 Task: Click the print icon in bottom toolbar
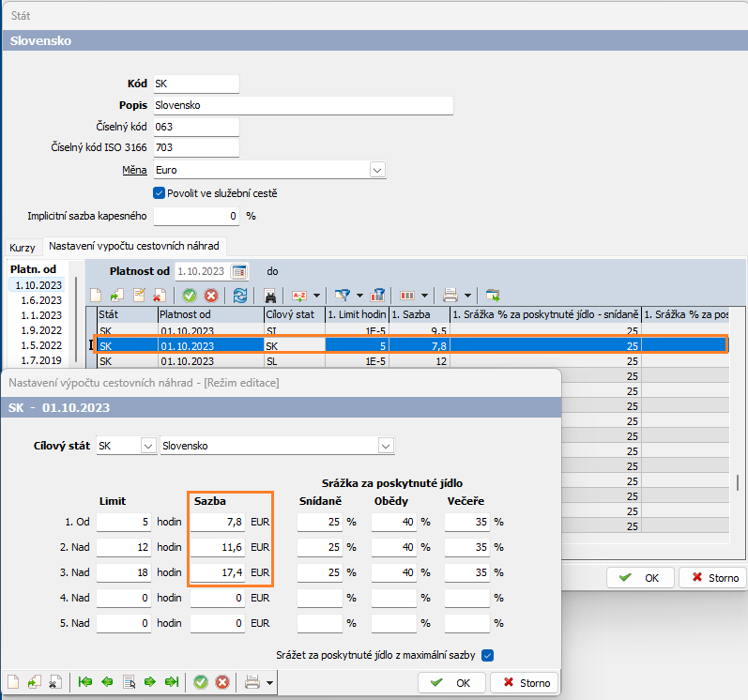click(252, 682)
